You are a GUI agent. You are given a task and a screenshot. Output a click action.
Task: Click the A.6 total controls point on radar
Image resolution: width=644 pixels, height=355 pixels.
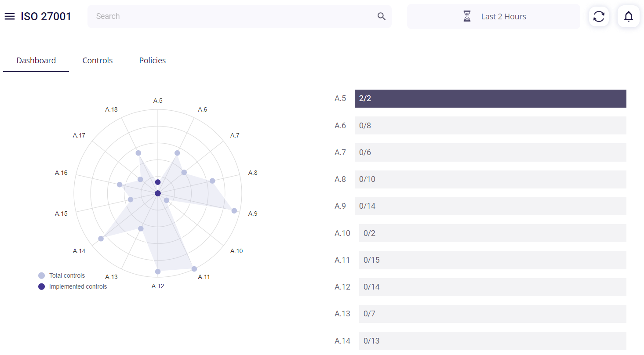(x=177, y=153)
